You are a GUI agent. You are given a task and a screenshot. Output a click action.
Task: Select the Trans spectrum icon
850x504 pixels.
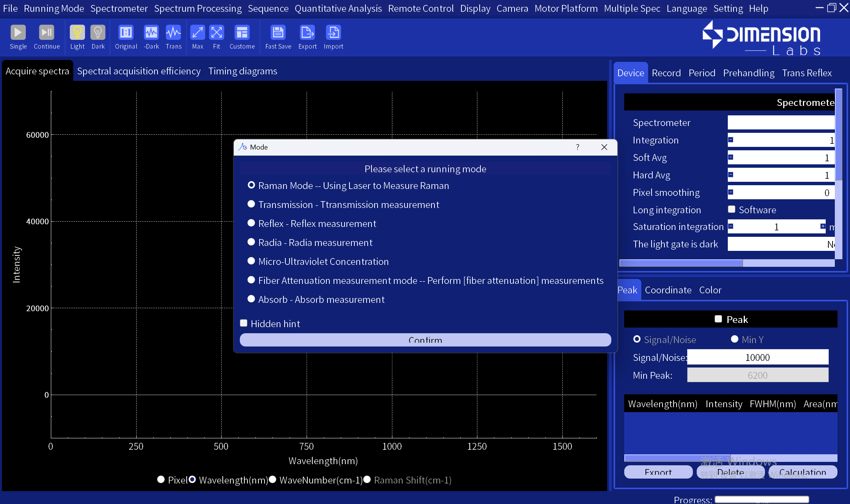click(x=173, y=33)
